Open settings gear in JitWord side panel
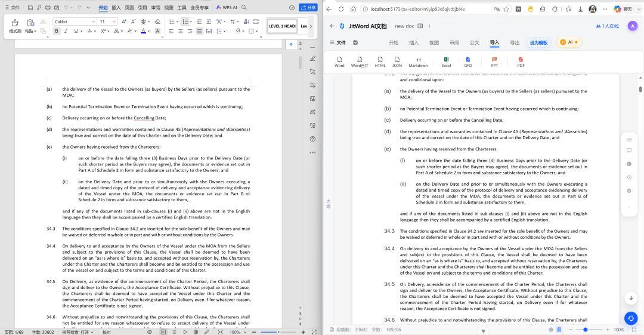Viewport: 644px width, 335px height. pos(629,190)
